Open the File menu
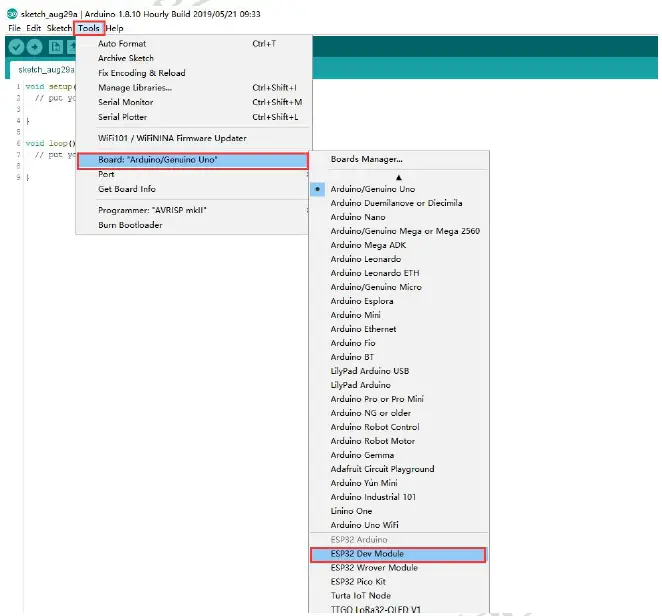 pyautogui.click(x=14, y=28)
